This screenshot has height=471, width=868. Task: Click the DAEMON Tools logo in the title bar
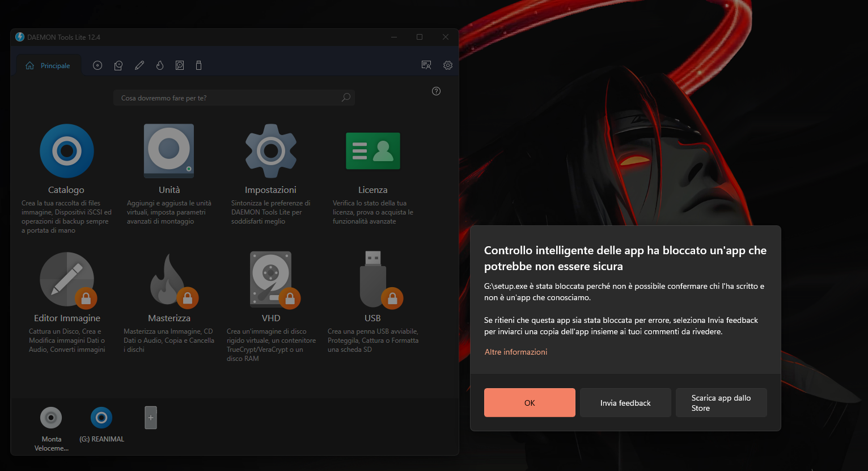[20, 37]
